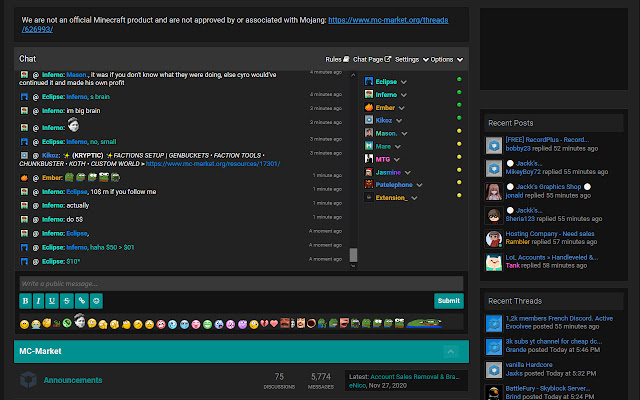Toggle bold formatting in chat editor
This screenshot has width=640, height=400.
point(25,301)
